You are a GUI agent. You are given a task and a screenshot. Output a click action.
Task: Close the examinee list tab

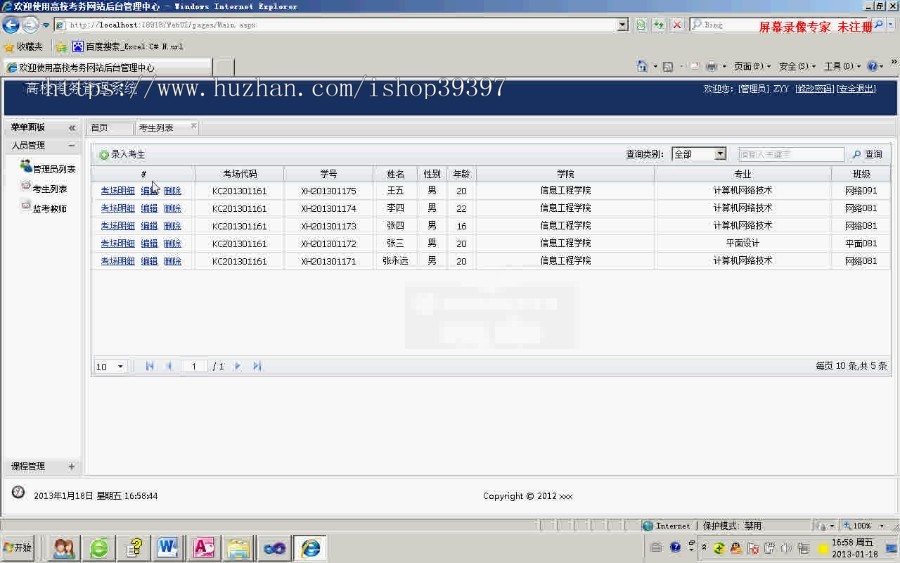pyautogui.click(x=193, y=125)
